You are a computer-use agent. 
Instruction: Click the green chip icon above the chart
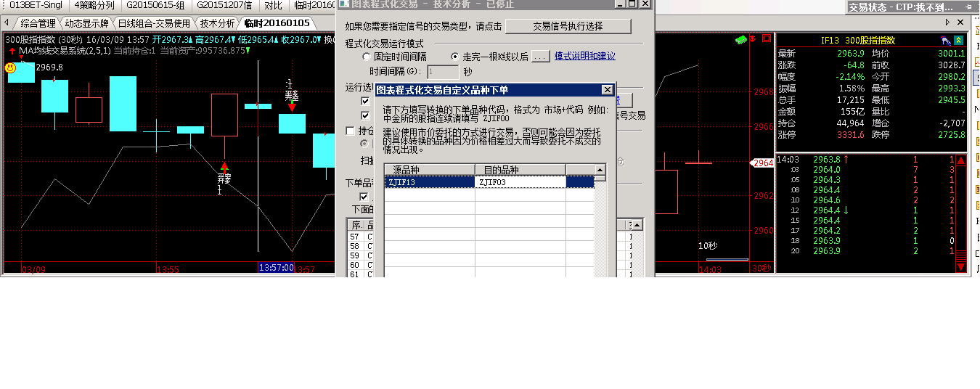pyautogui.click(x=741, y=39)
